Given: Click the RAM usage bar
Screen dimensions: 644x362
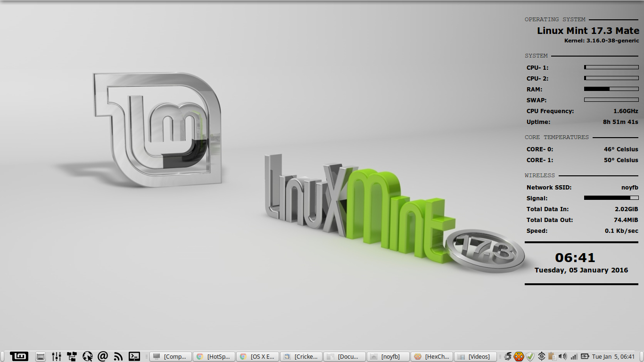Looking at the screenshot, I should [x=611, y=89].
